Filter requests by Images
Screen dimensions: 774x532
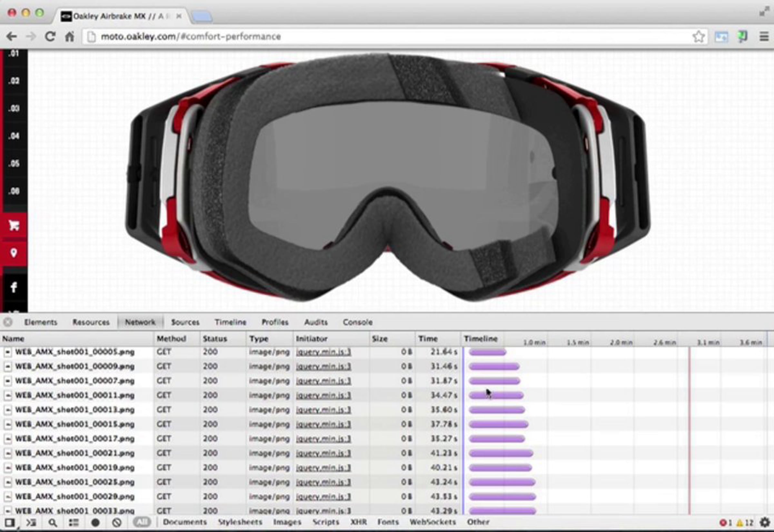287,522
